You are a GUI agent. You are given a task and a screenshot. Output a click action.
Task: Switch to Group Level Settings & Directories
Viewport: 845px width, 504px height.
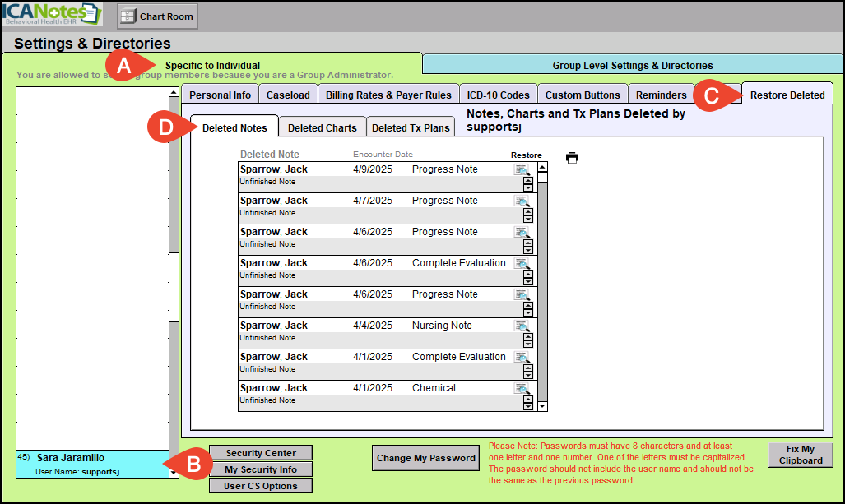click(632, 65)
